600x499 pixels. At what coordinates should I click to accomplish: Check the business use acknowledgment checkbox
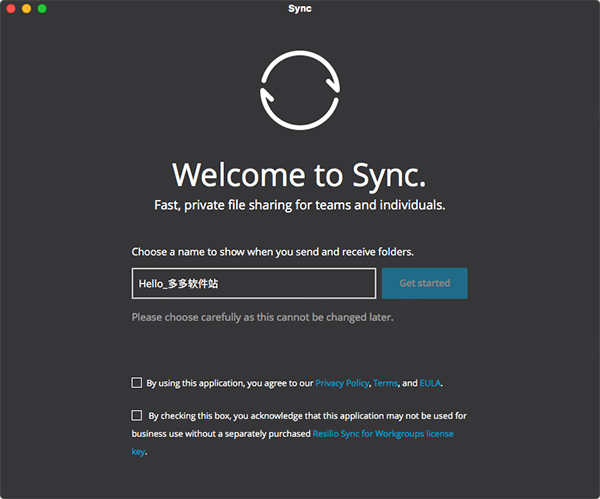[x=137, y=415]
